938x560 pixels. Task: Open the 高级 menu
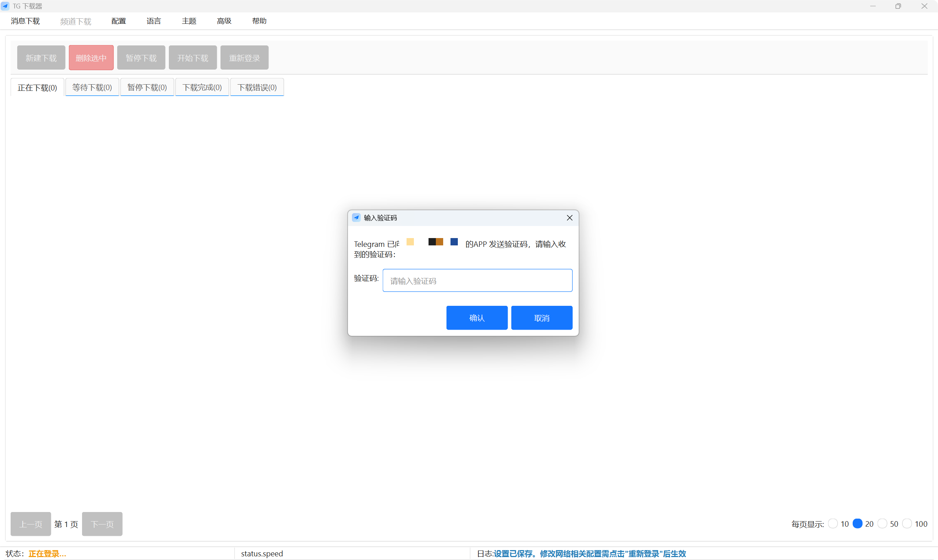224,21
